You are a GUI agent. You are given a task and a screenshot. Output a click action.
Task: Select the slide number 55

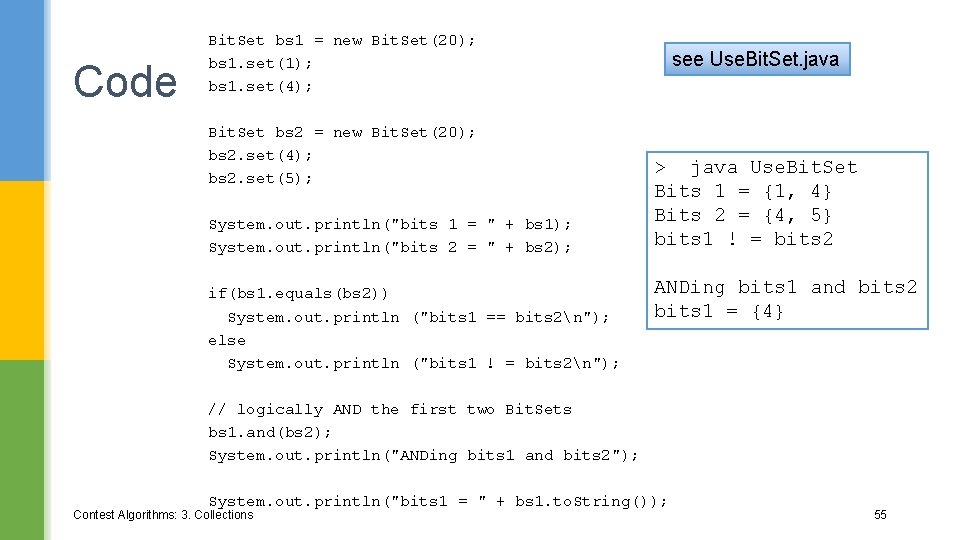pyautogui.click(x=880, y=515)
